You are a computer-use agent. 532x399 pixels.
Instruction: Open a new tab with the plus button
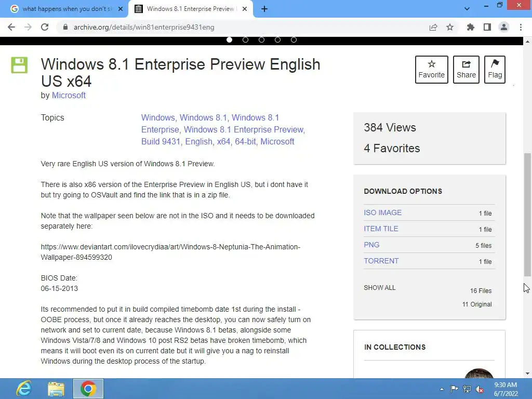(x=264, y=9)
